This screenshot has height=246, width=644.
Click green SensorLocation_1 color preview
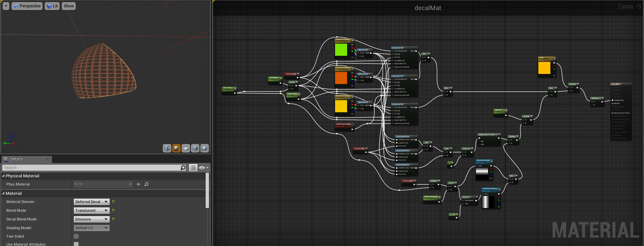[x=341, y=50]
